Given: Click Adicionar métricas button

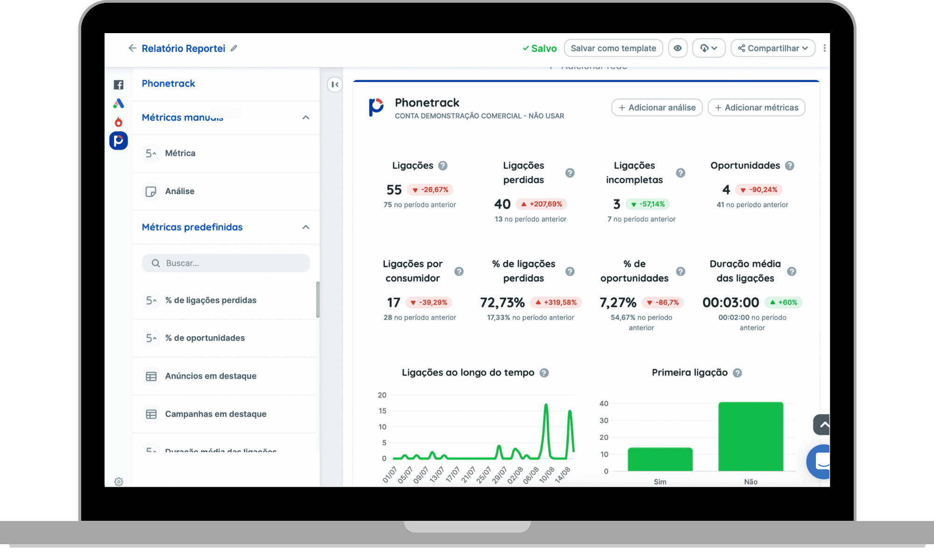Looking at the screenshot, I should point(756,107).
